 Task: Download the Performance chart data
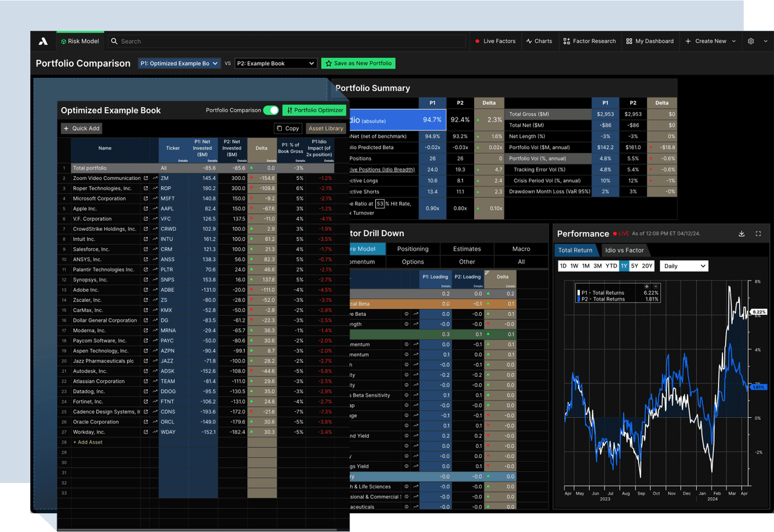pyautogui.click(x=742, y=234)
